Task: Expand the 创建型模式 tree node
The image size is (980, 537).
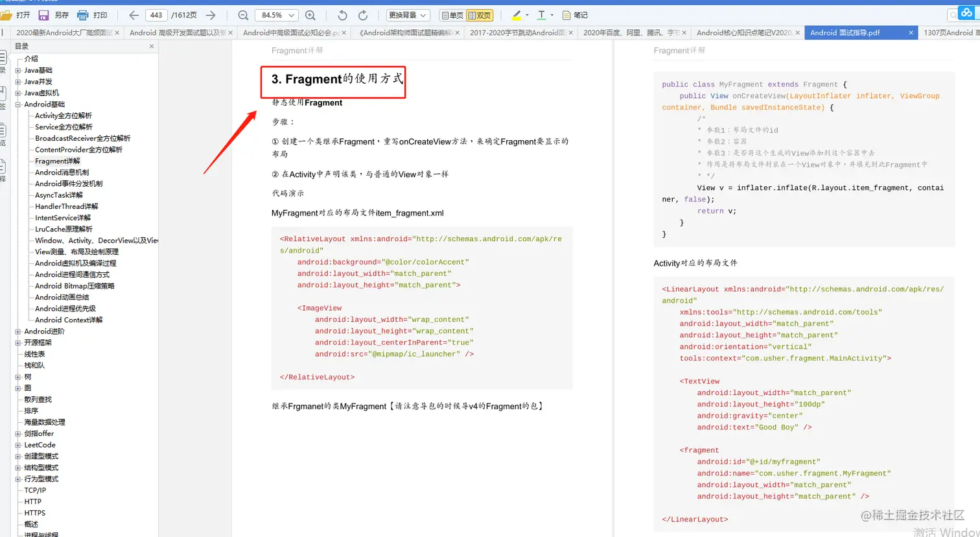Action: pyautogui.click(x=18, y=456)
